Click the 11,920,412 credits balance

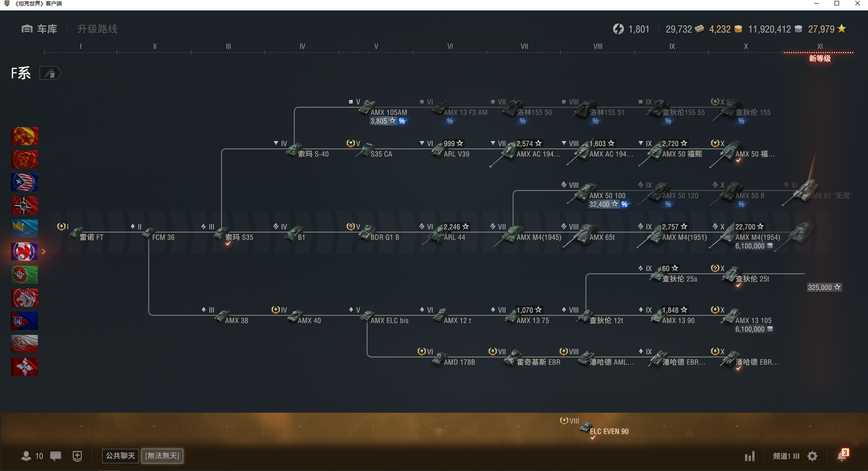click(775, 29)
